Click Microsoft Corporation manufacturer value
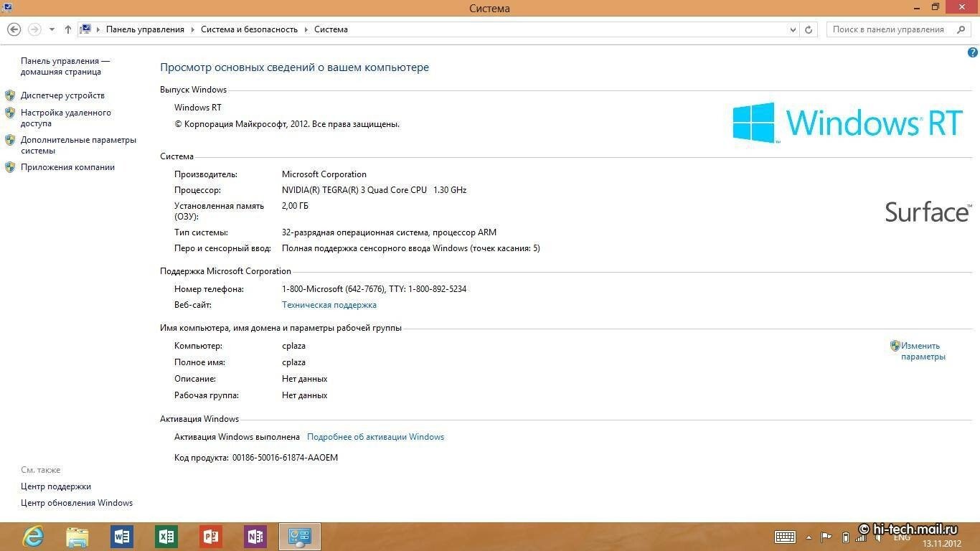The height and width of the screenshot is (551, 980). tap(324, 174)
